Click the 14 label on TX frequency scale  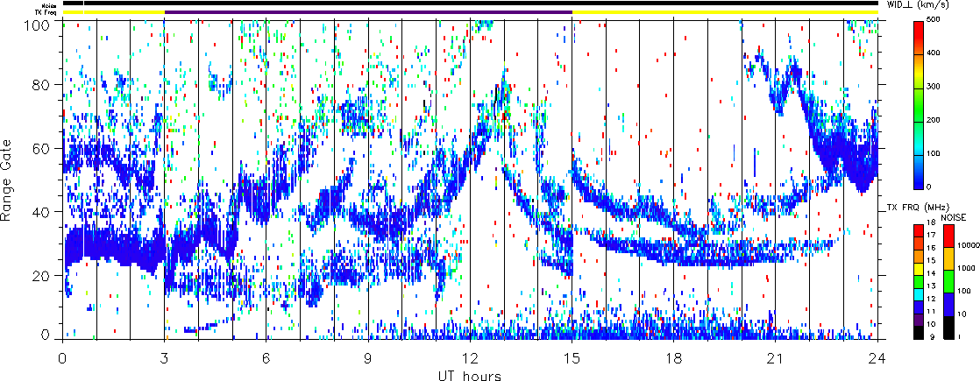[x=931, y=273]
